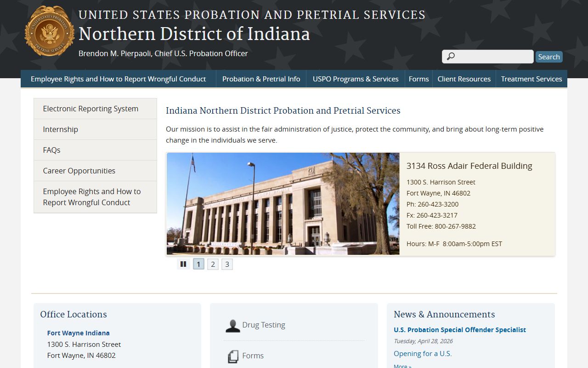Viewport: 588px width, 368px height.
Task: Open Electronic Reporting System sidebar link
Action: tap(95, 109)
